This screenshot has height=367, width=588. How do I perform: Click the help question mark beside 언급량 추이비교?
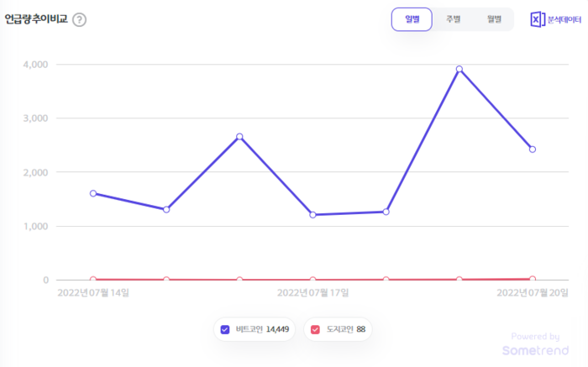(79, 19)
